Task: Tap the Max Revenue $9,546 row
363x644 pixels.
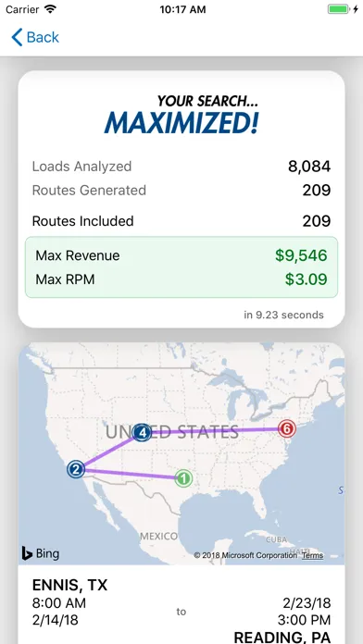Action: coord(181,255)
